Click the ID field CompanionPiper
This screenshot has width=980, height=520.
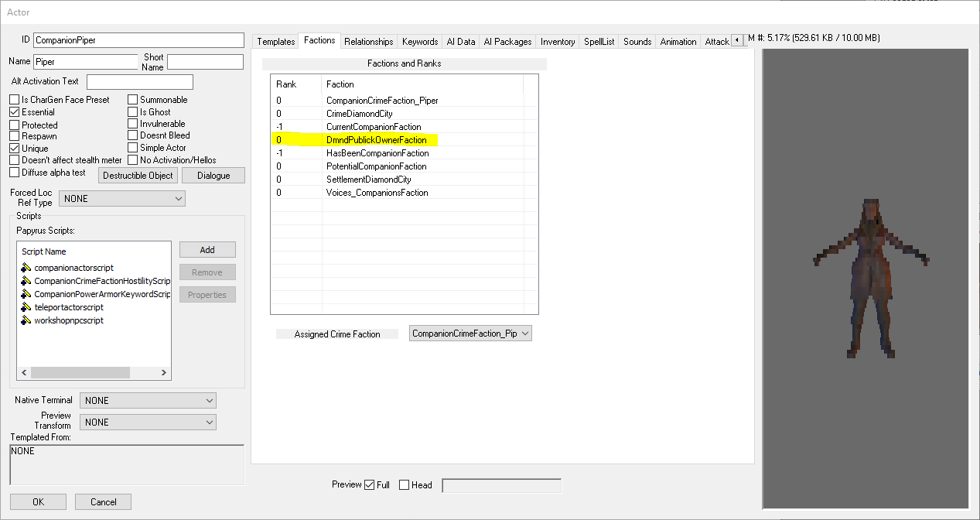click(x=138, y=40)
